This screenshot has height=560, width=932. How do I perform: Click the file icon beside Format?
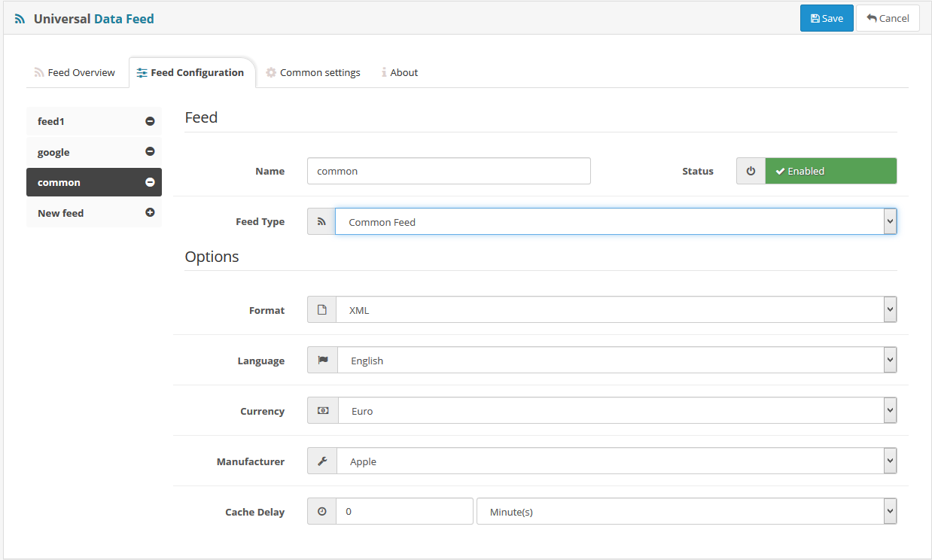(322, 309)
